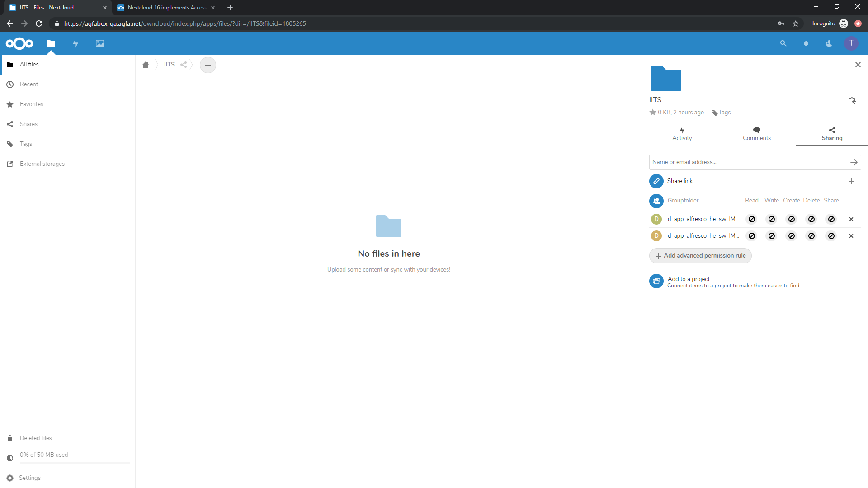The height and width of the screenshot is (488, 868).
Task: Toggle Read permission for first group row
Action: 752,219
